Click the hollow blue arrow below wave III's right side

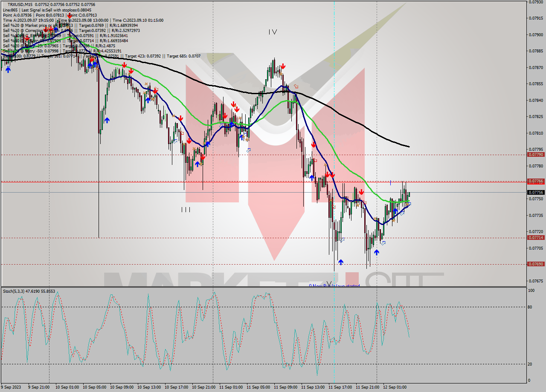click(x=248, y=150)
